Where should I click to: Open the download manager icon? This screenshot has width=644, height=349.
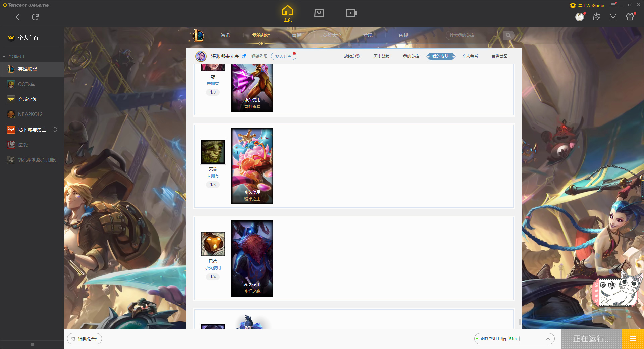tap(613, 17)
